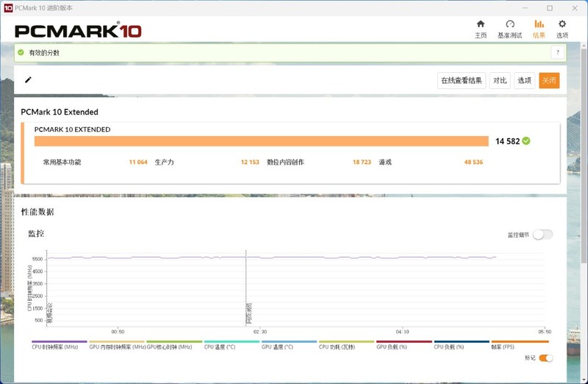Click the green valid score checkmark icon
The height and width of the screenshot is (384, 588).
pos(21,52)
